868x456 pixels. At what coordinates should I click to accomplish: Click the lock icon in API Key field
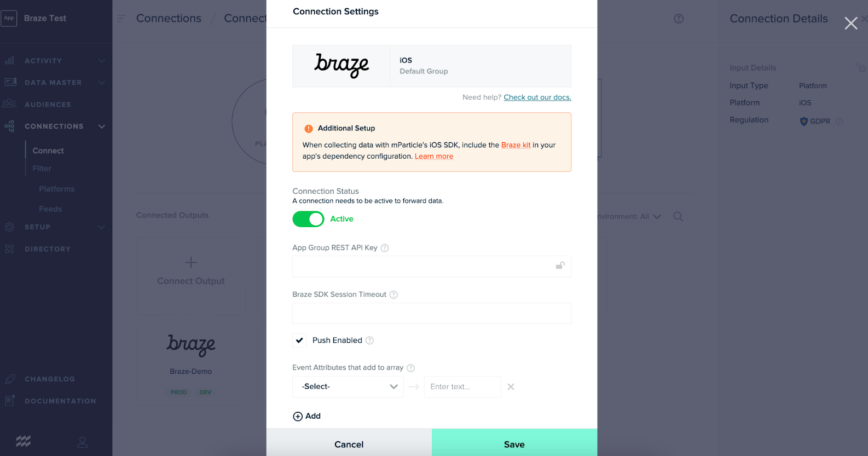560,266
